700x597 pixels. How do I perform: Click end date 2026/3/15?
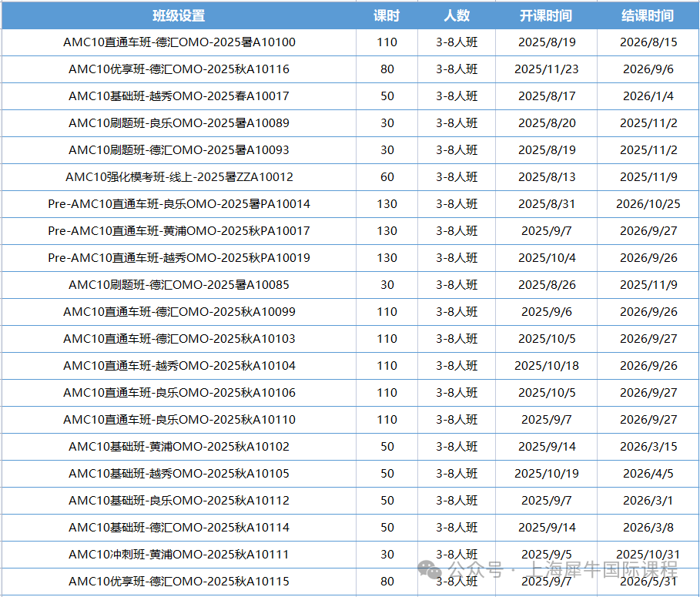click(648, 447)
